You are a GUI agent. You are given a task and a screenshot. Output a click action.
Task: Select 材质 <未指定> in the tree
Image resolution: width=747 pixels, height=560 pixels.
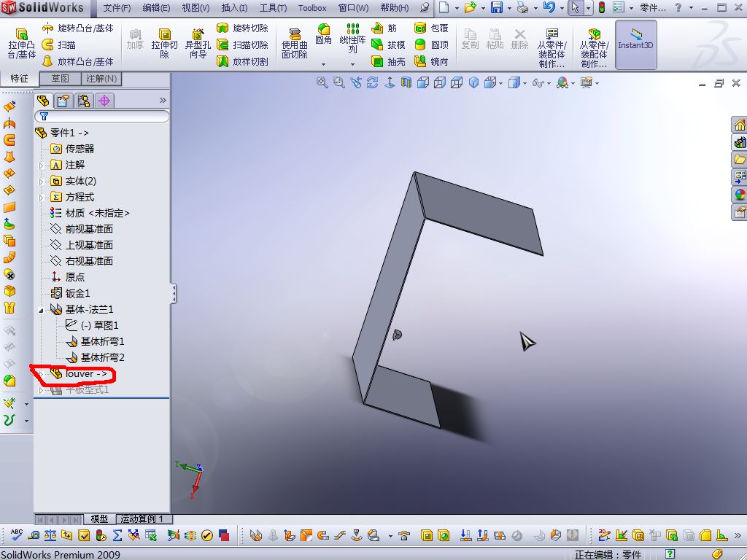pyautogui.click(x=90, y=213)
